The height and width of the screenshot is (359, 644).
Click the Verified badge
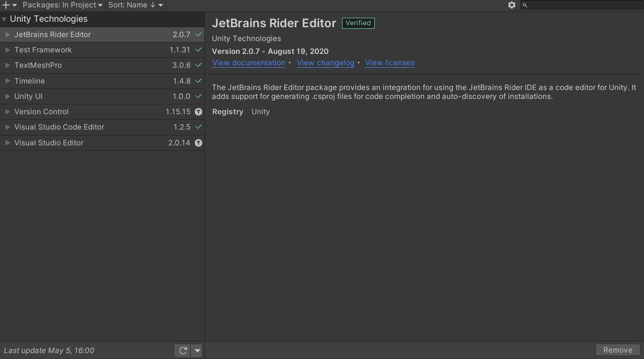click(358, 23)
